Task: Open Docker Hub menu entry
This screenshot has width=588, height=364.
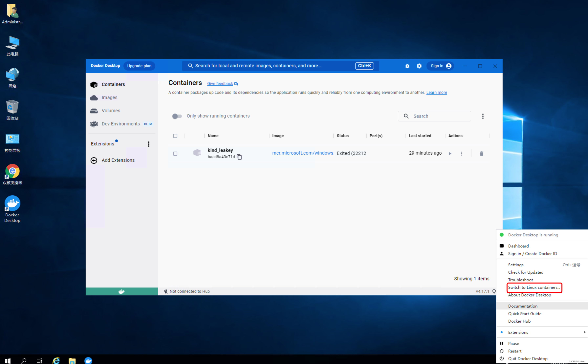Action: 542,321
